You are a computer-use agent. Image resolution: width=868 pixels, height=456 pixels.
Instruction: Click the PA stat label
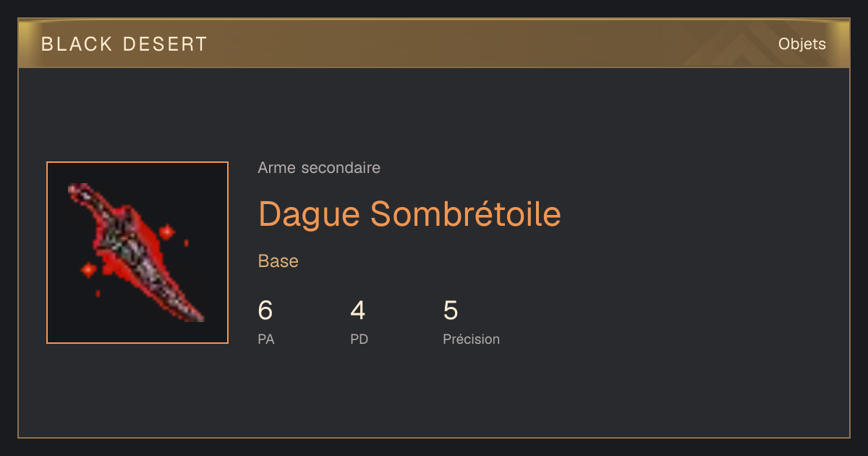pos(266,339)
